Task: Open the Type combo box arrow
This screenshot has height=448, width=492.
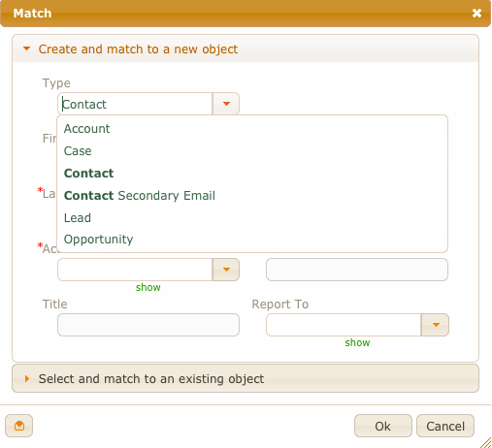Action: click(226, 104)
